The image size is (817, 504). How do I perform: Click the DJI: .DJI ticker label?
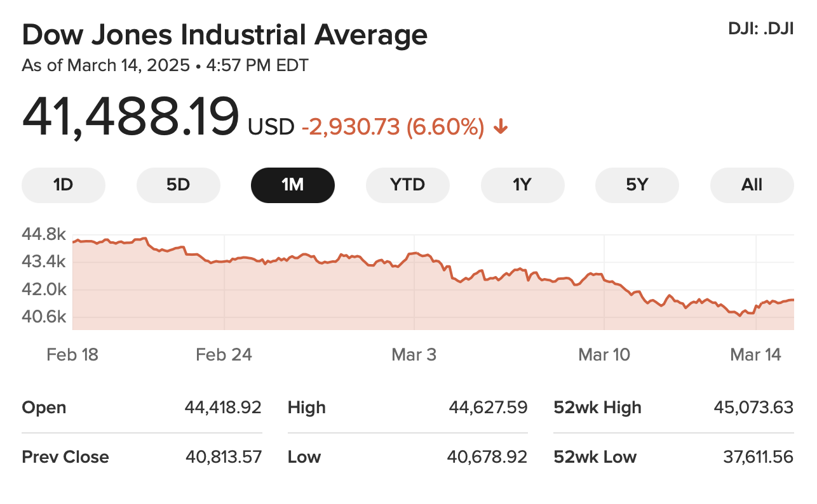(760, 29)
